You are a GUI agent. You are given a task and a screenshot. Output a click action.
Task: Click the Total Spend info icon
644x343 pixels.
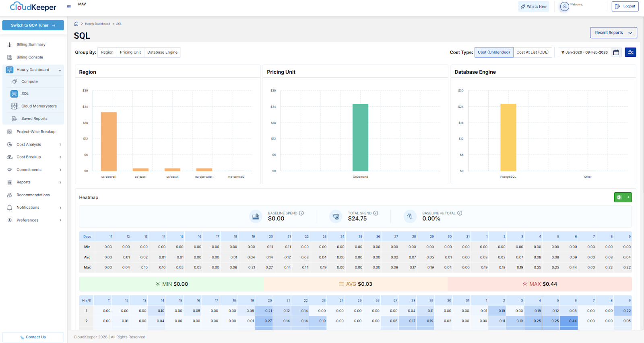[x=376, y=213]
